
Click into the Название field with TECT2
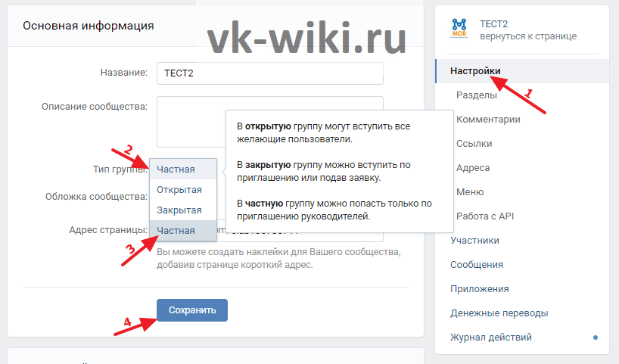tap(269, 73)
